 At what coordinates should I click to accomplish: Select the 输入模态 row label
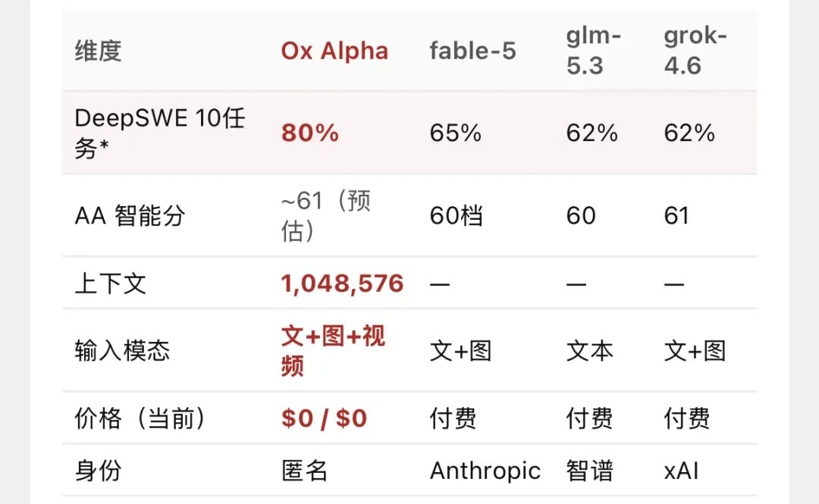point(122,350)
